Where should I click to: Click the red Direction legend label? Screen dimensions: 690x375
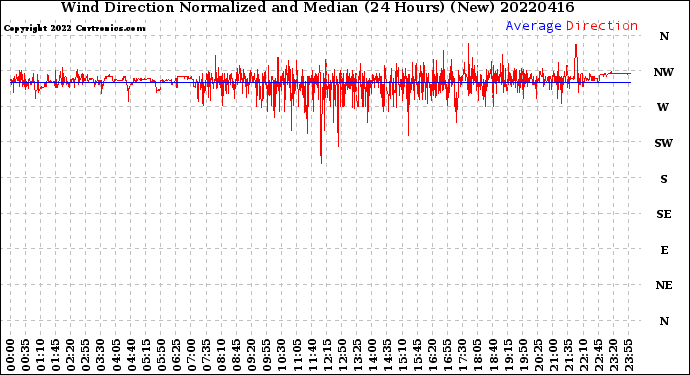(x=602, y=26)
